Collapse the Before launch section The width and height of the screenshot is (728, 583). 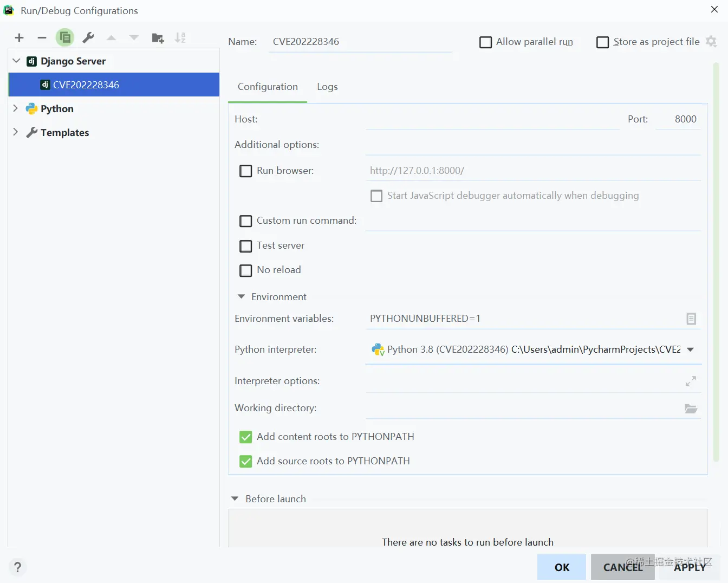[235, 498]
